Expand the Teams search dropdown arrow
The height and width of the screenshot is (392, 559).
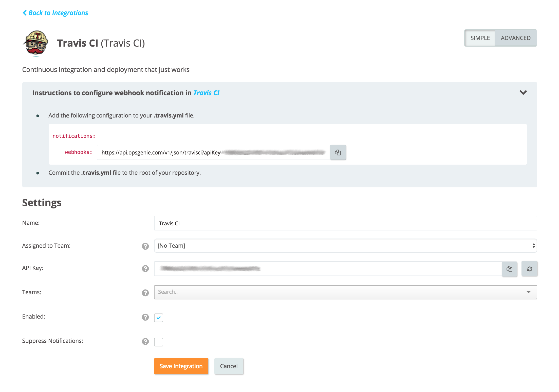click(x=528, y=292)
